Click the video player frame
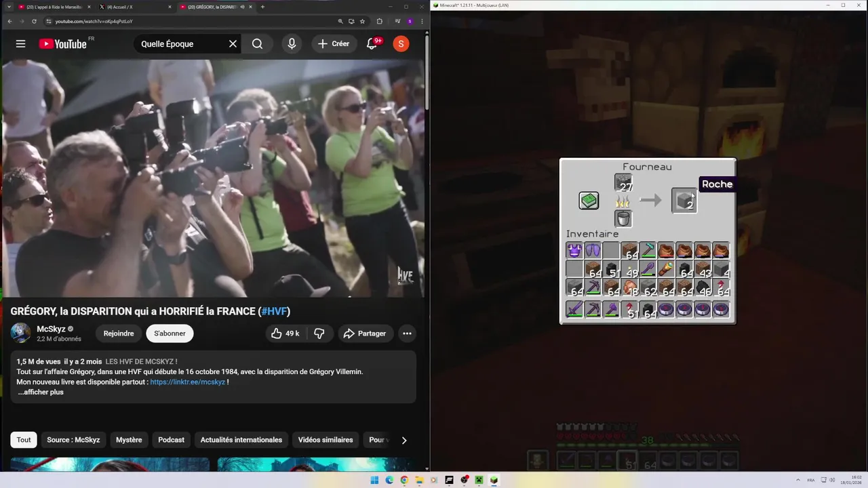Viewport: 868px width, 488px height. tap(212, 178)
